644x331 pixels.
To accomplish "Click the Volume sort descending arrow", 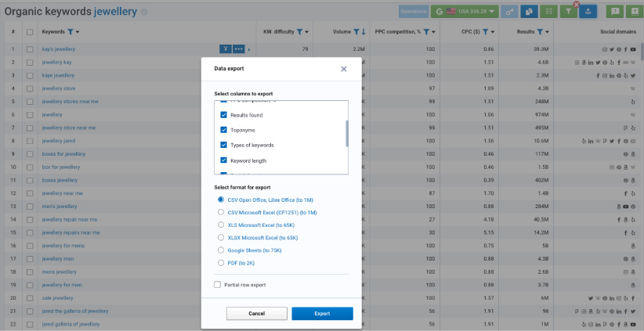I will click(x=363, y=31).
